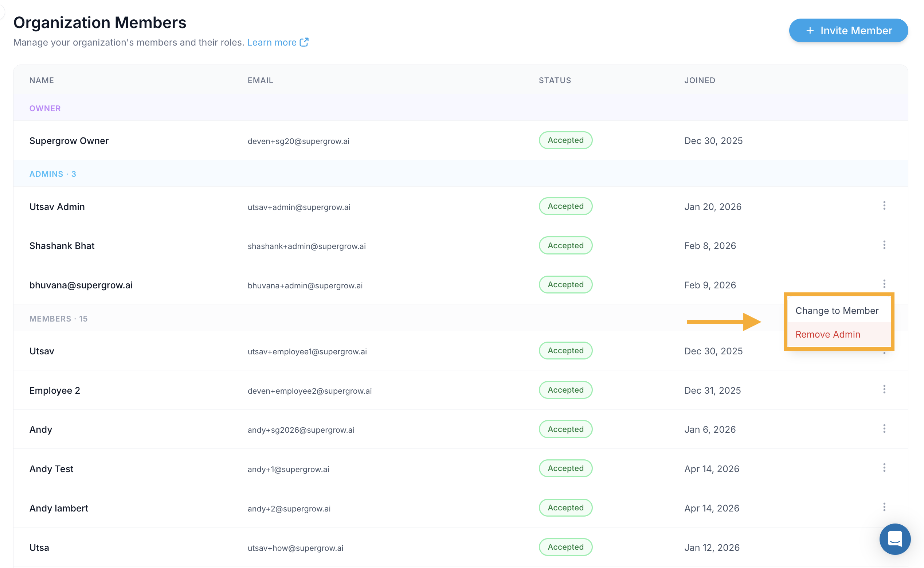Click Accepted badge for Andy Test

click(565, 468)
